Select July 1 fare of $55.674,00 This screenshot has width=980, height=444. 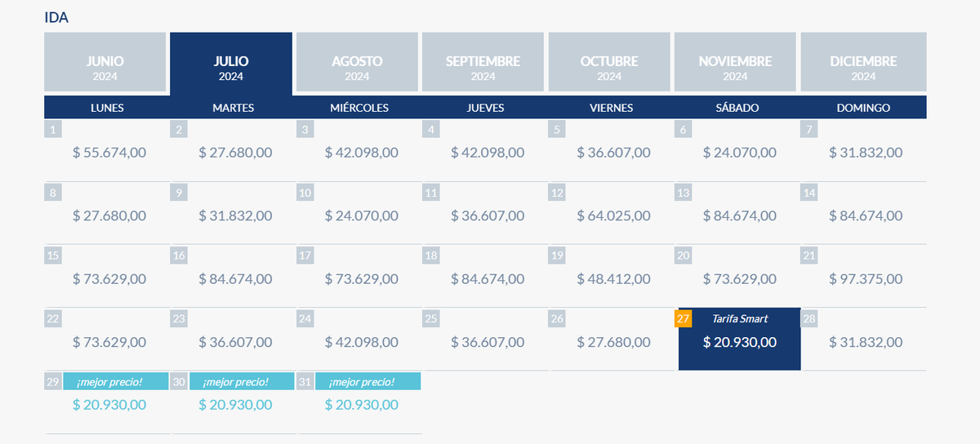click(109, 152)
